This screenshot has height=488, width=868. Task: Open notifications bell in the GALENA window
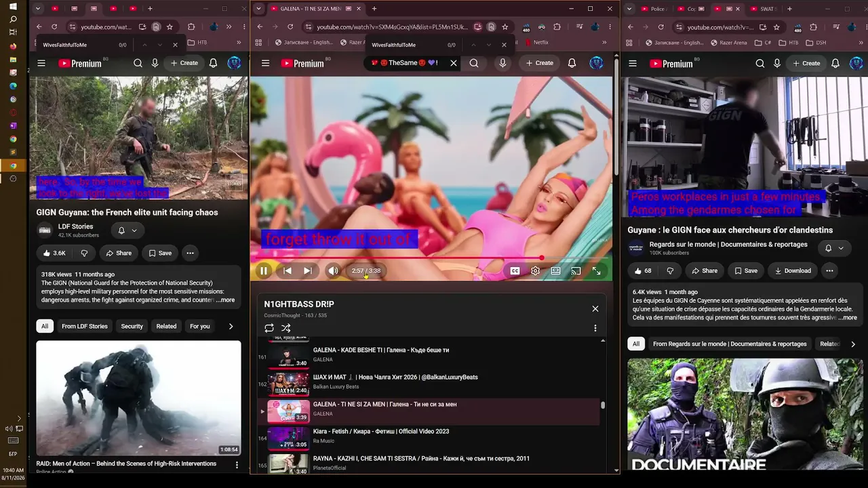572,63
